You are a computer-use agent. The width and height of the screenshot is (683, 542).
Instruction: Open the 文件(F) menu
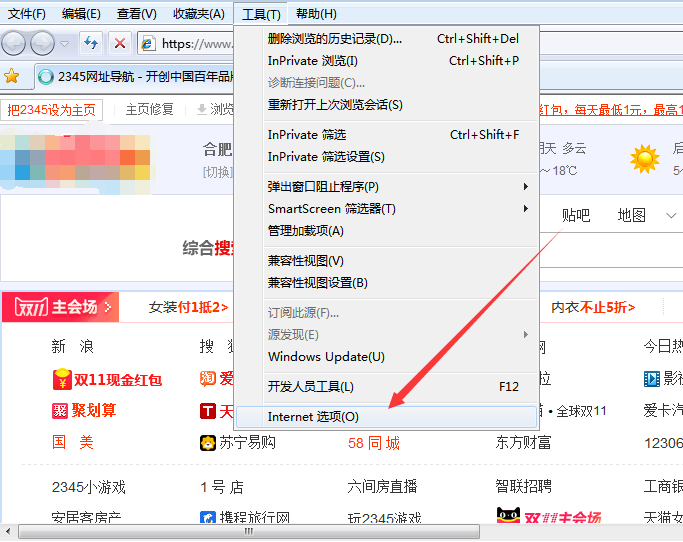coord(27,14)
